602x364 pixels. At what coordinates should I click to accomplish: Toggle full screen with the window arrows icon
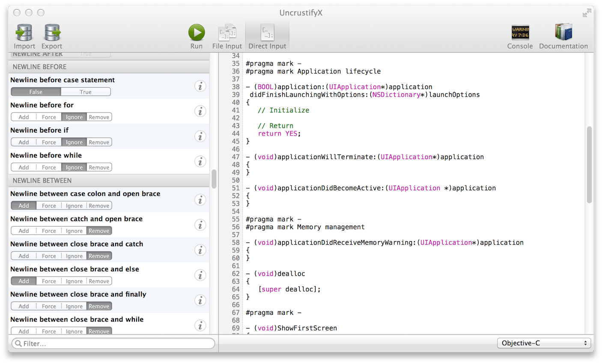(587, 13)
